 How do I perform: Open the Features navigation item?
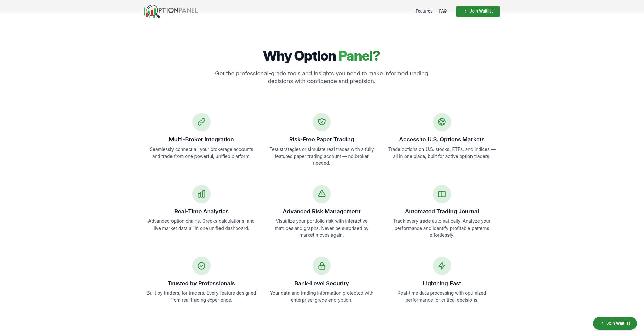click(423, 11)
